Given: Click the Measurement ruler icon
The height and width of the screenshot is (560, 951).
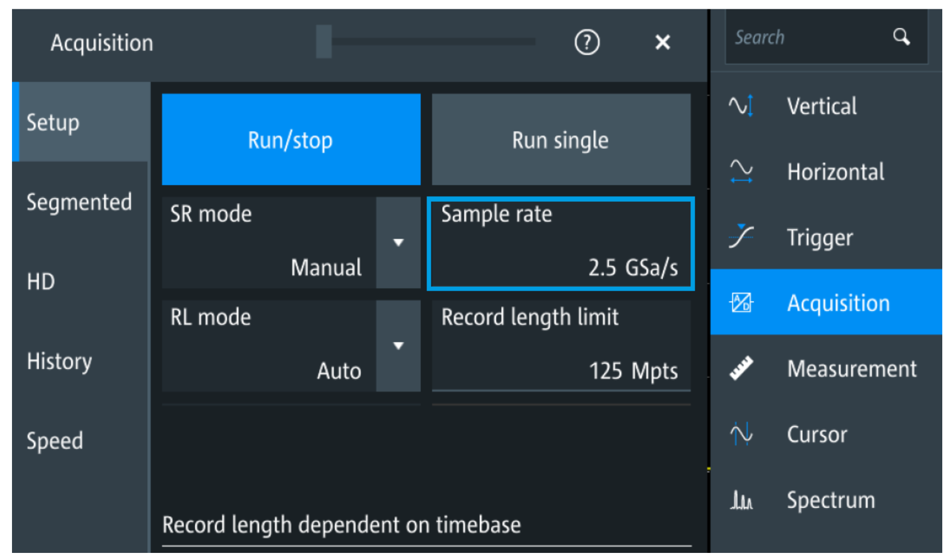Looking at the screenshot, I should (x=741, y=369).
